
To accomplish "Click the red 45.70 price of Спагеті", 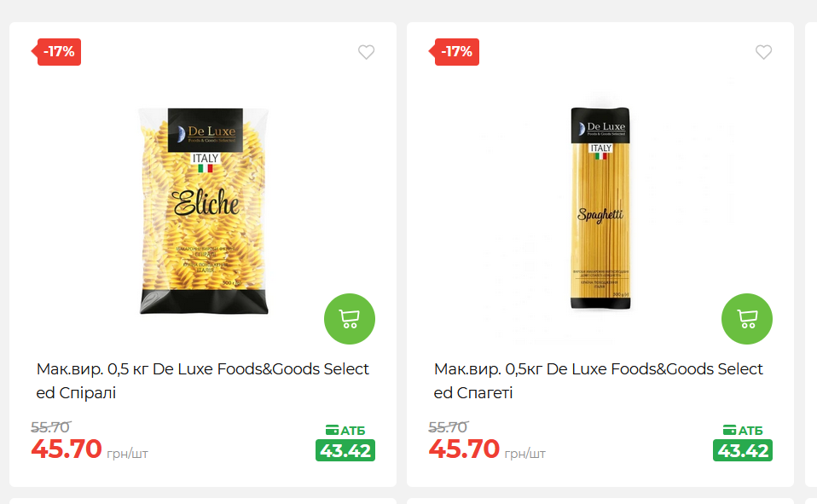I will [464, 449].
